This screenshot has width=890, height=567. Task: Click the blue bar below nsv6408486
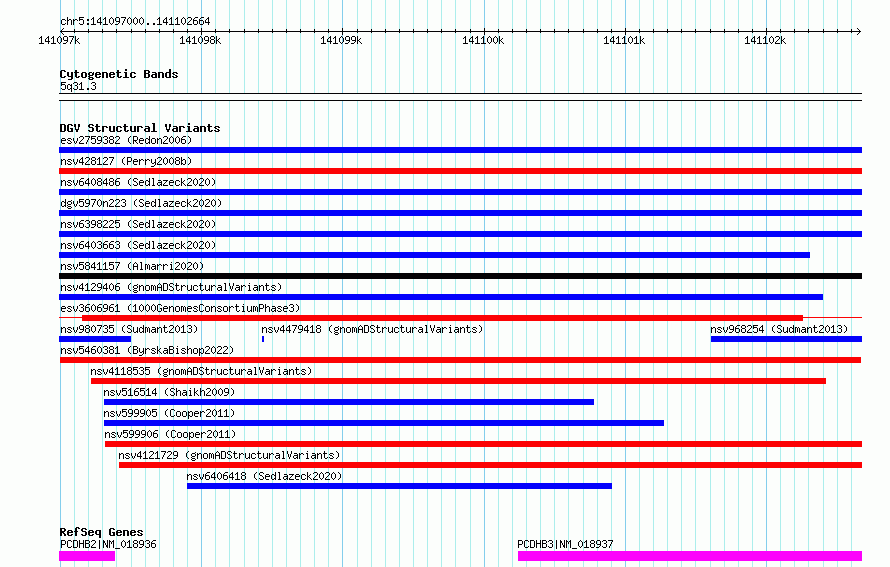(x=460, y=192)
